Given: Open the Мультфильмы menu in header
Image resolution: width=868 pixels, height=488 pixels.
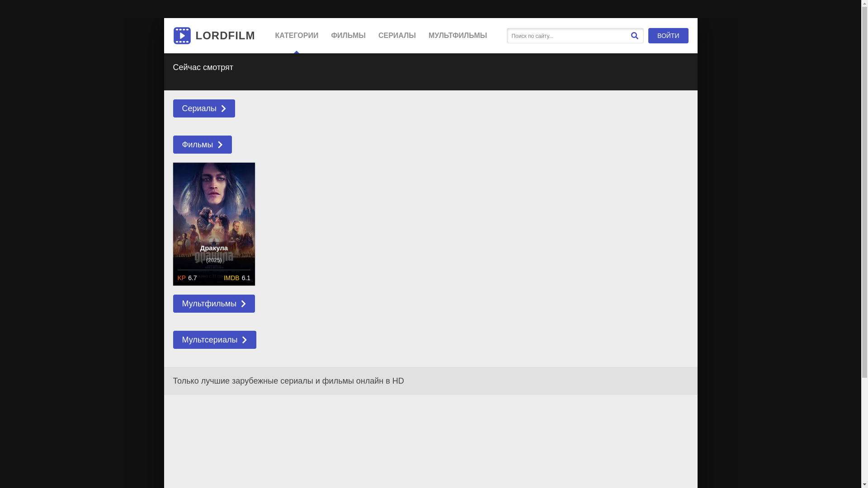Looking at the screenshot, I should [458, 36].
